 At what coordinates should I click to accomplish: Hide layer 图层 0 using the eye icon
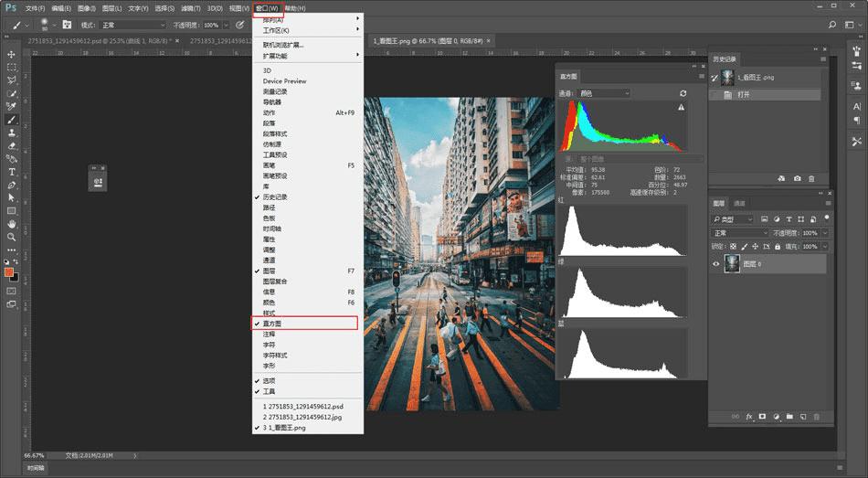(x=716, y=264)
